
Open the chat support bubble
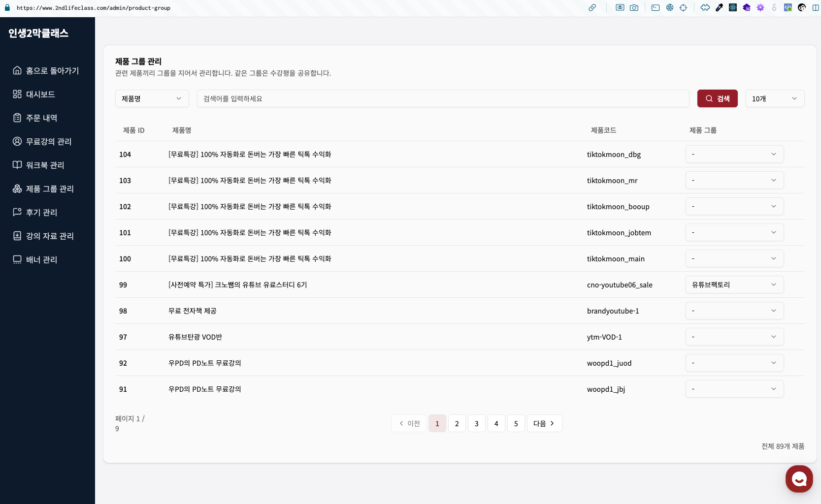799,478
